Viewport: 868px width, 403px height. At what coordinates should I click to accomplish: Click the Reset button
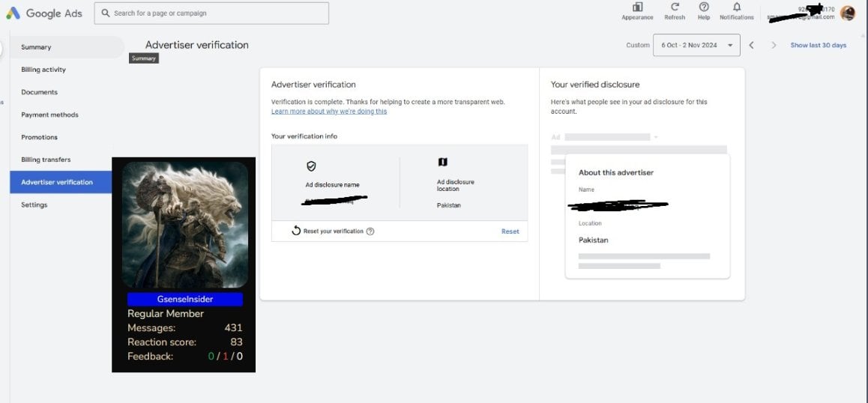click(x=510, y=231)
